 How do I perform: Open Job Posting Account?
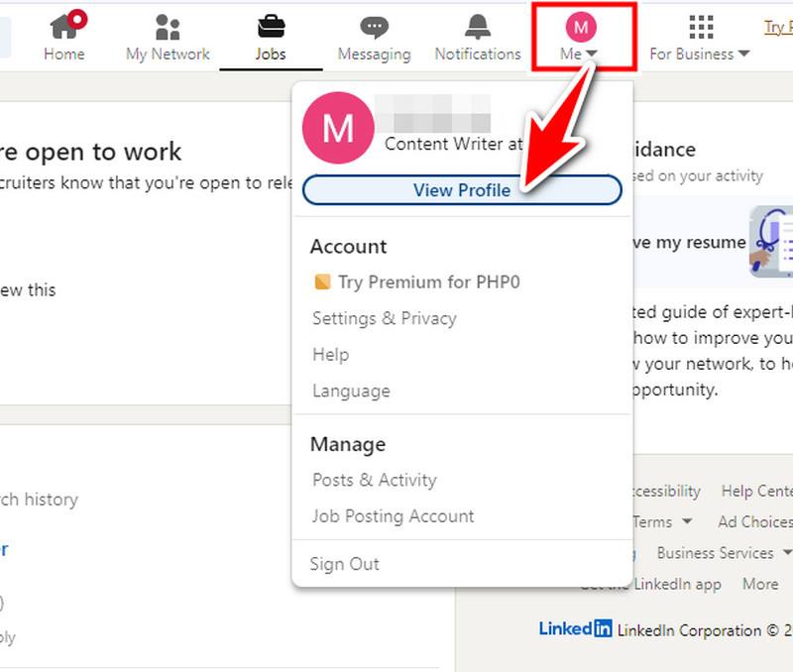point(393,516)
